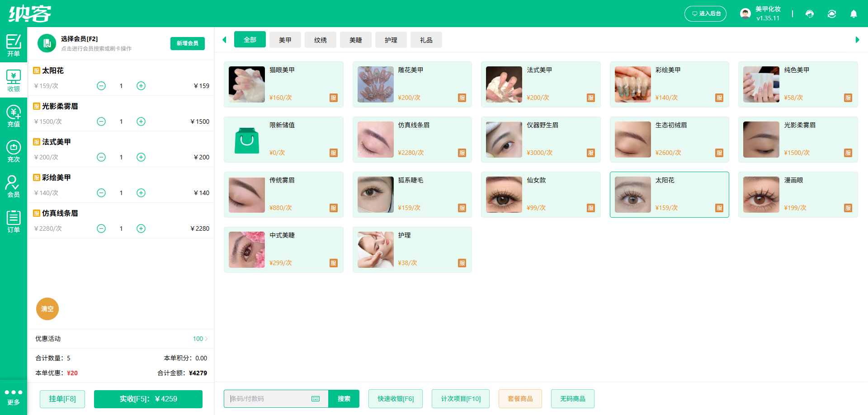Click the refresh sync icon in header
868x415 pixels.
point(832,14)
